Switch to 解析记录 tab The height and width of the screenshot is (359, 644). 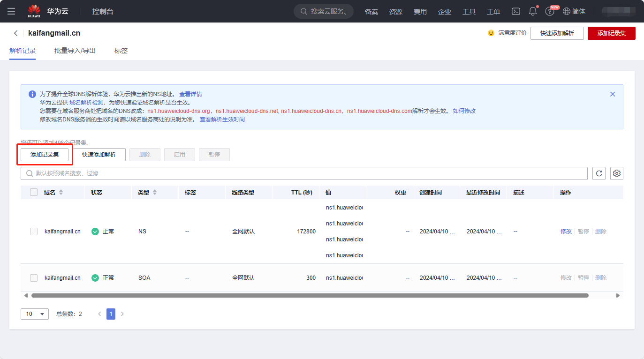click(x=23, y=51)
